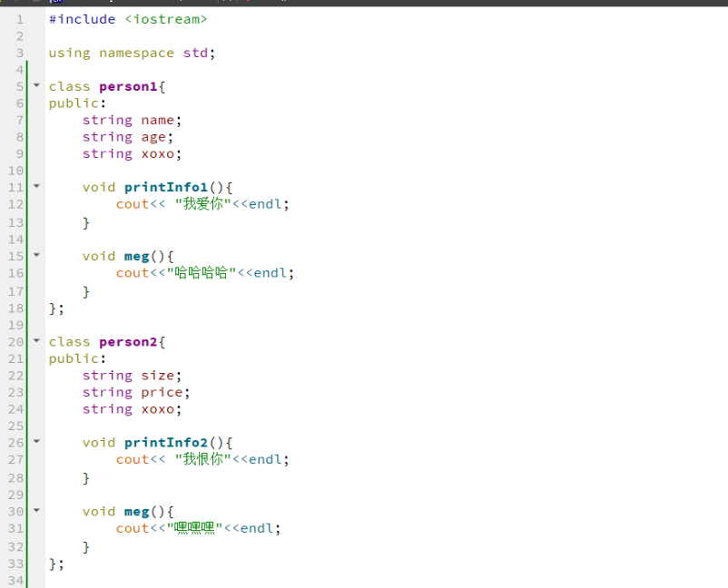Image resolution: width=728 pixels, height=588 pixels.
Task: Click the string "嘿嘿嘿"
Action: coord(195,528)
